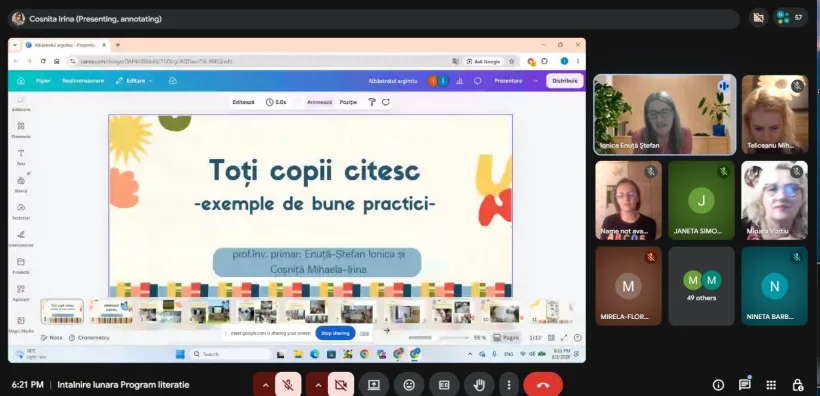Click the JANETA SIMO... participant tile
The width and height of the screenshot is (820, 396).
coord(701,200)
